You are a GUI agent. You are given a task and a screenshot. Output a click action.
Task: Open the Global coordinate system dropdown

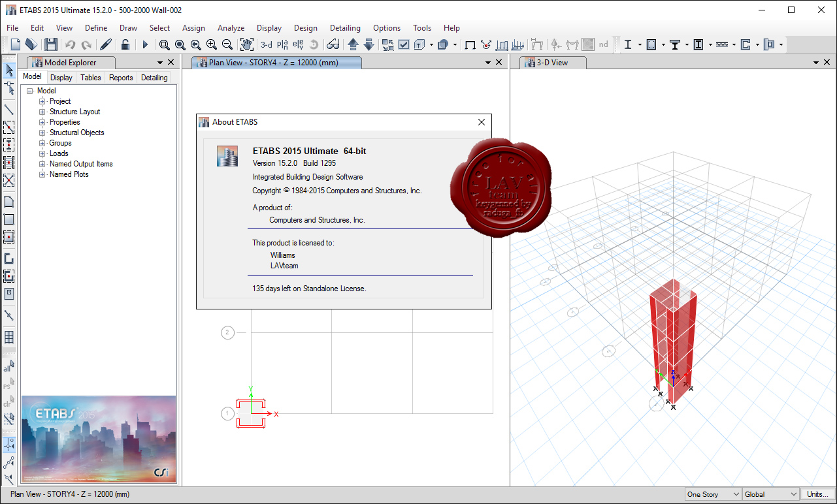[x=770, y=495]
